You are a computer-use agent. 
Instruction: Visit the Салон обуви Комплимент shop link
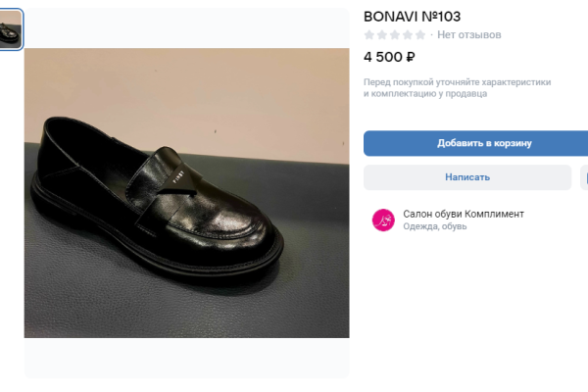(464, 214)
